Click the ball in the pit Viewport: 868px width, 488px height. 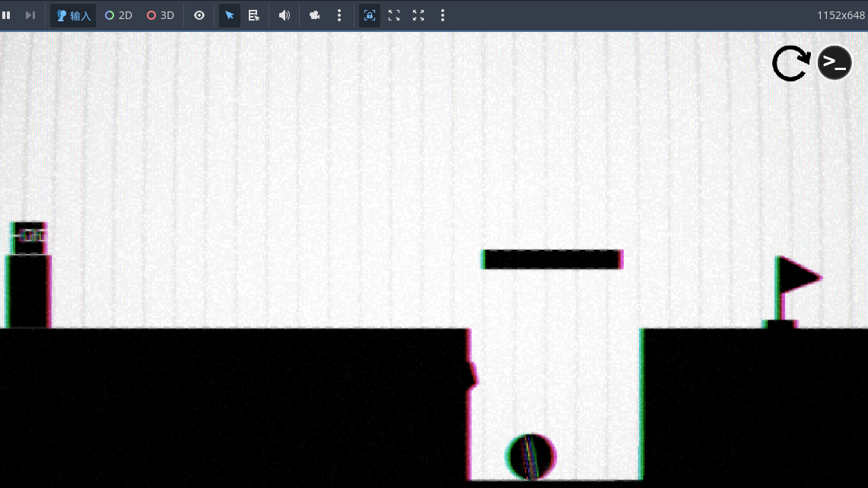point(531,457)
